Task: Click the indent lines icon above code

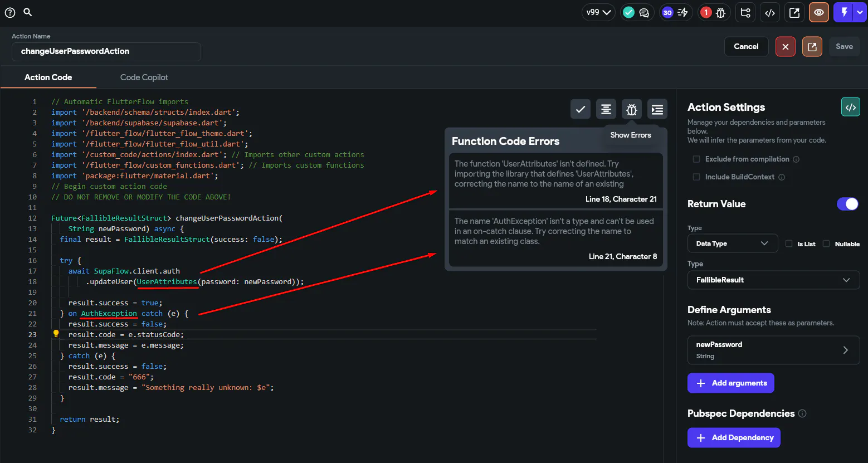Action: pos(657,109)
